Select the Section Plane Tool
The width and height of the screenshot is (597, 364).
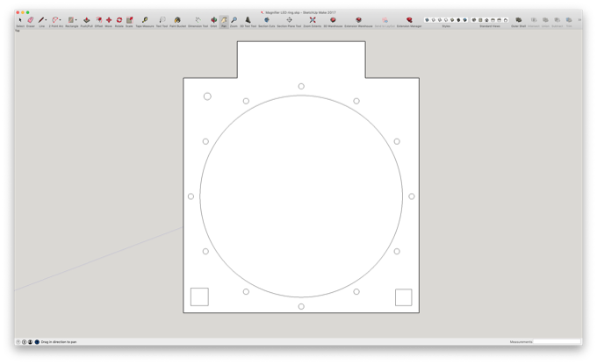289,20
